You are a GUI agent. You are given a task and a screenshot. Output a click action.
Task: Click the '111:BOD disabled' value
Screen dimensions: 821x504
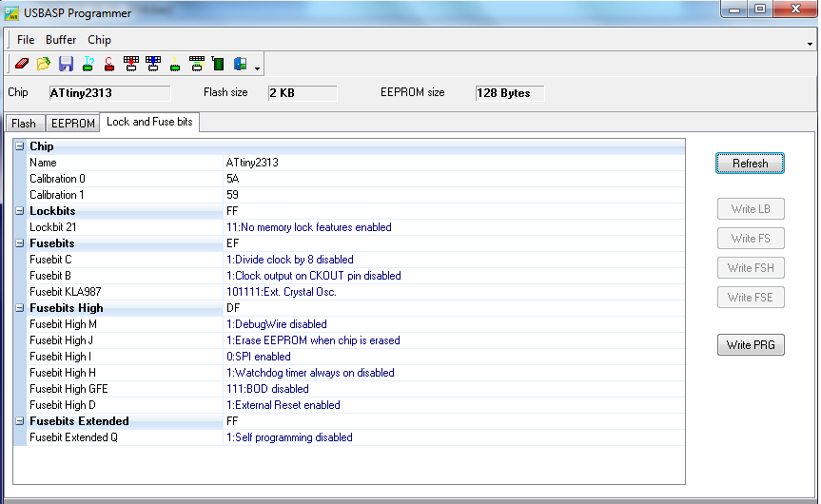pos(267,389)
